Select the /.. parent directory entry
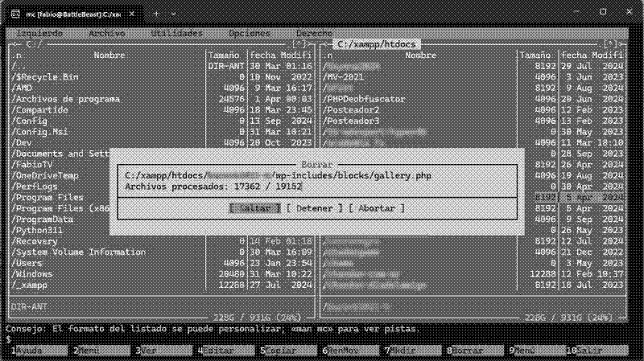Viewport: 644px width, 361px height. pos(19,66)
